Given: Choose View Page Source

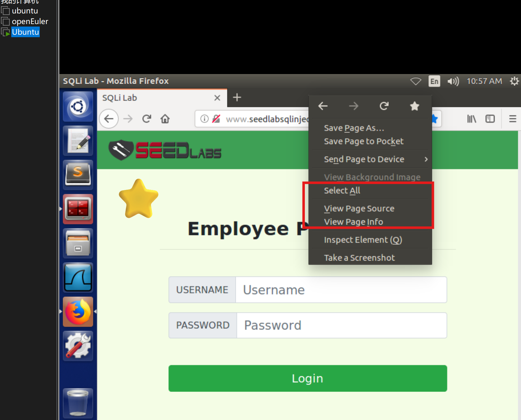Looking at the screenshot, I should 370,208.
